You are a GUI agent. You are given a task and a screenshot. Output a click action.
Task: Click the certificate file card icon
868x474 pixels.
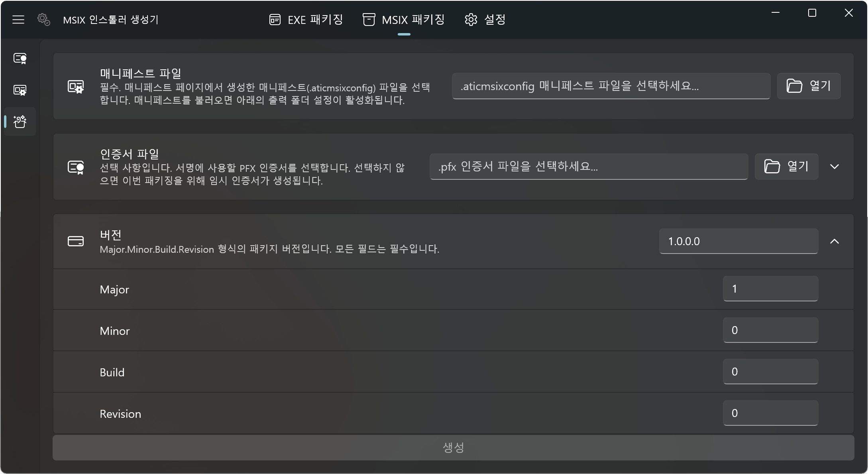tap(76, 167)
